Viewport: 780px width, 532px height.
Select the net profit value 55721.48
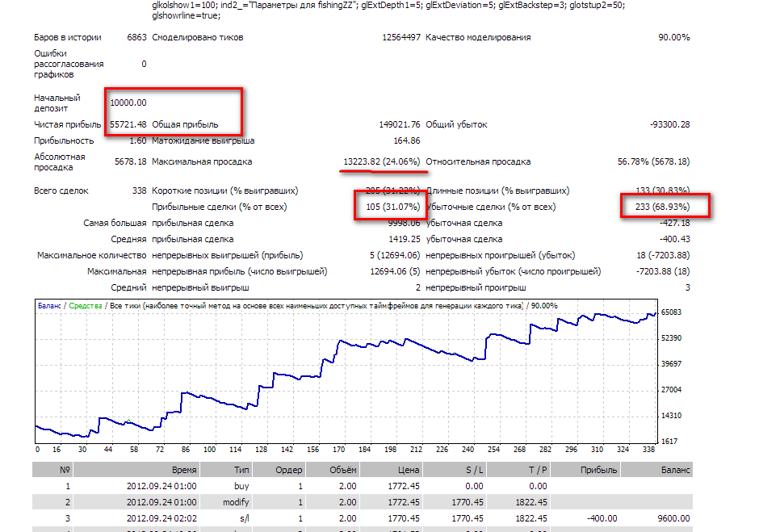click(x=128, y=124)
